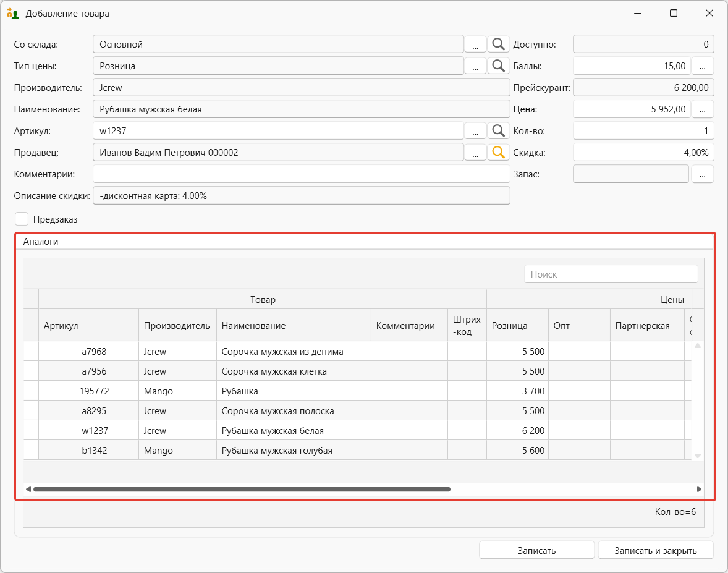
Task: Click the orange search icon next to Продавец
Action: [498, 153]
